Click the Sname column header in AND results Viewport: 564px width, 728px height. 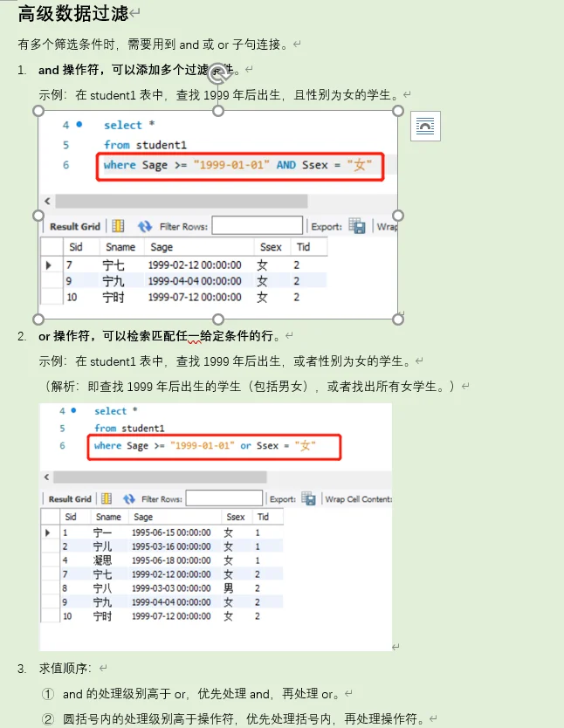(x=120, y=247)
